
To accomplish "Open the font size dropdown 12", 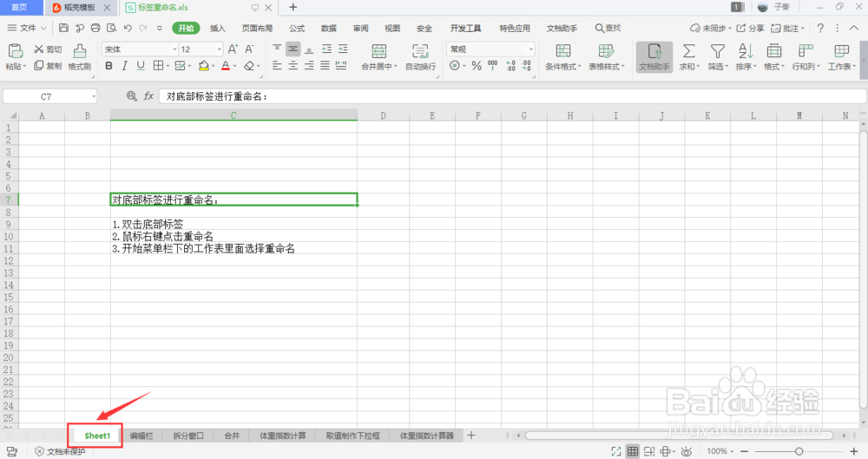I will 220,49.
